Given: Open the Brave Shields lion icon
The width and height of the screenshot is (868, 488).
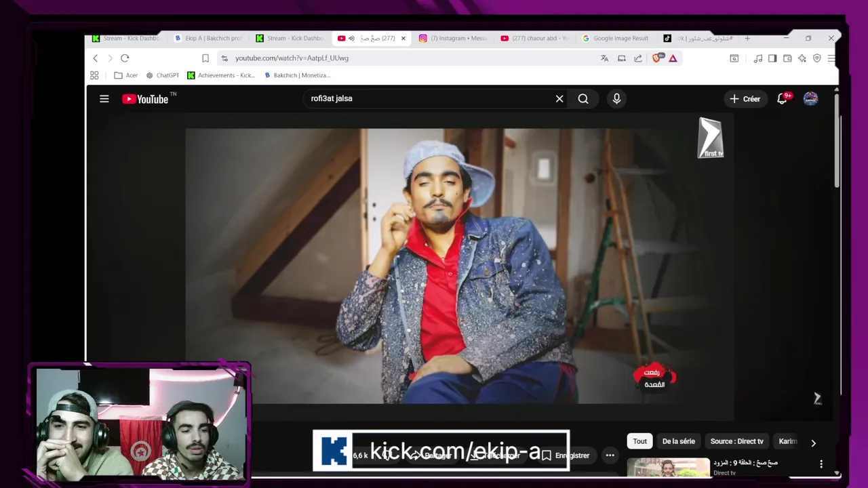Looking at the screenshot, I should pos(656,58).
